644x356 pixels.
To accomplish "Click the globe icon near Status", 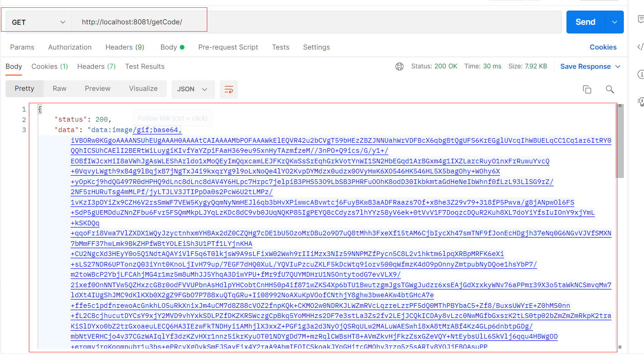I will click(x=399, y=66).
